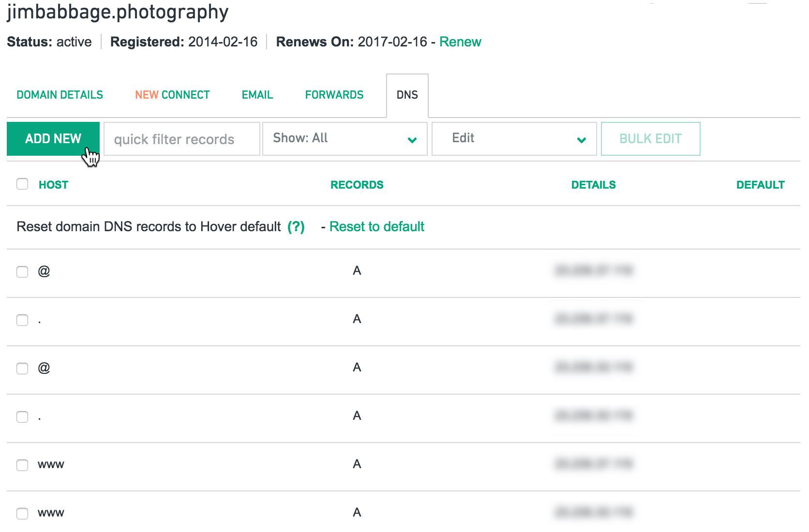Check the second @ host record checkbox
The width and height of the screenshot is (809, 532).
tap(22, 369)
